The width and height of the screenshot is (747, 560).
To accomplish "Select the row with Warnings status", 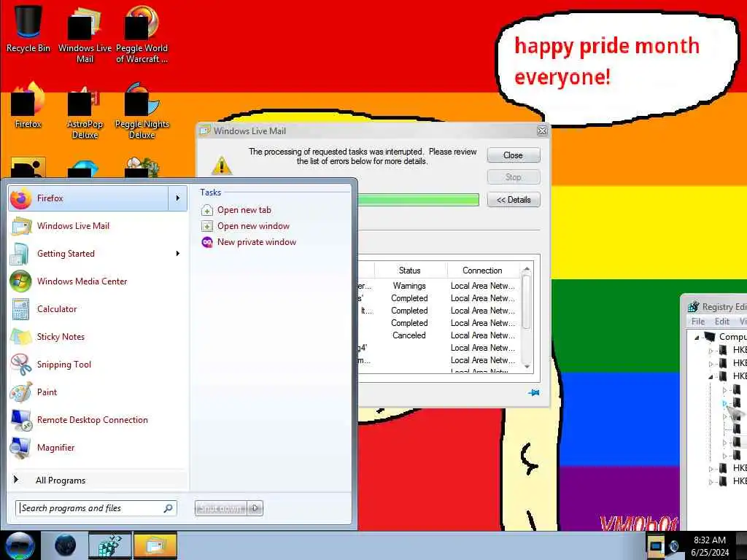I will 438,286.
